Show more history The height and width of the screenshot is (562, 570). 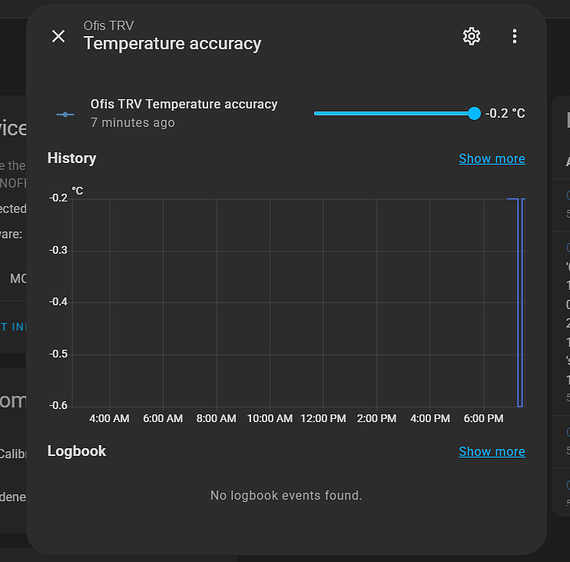click(492, 158)
